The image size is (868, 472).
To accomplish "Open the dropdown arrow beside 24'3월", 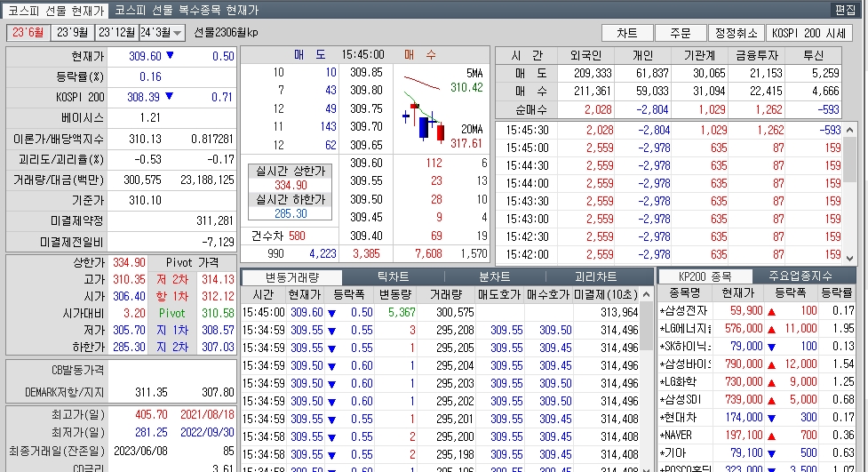I will click(x=178, y=33).
